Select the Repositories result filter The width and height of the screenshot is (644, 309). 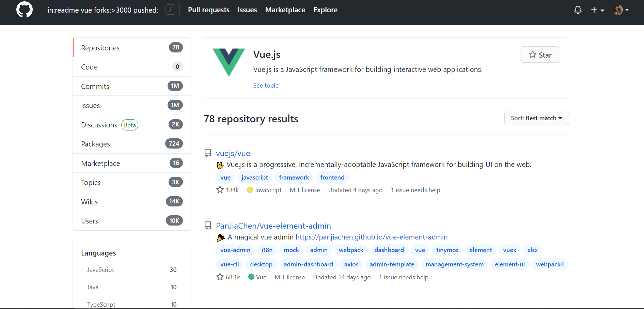[132, 48]
